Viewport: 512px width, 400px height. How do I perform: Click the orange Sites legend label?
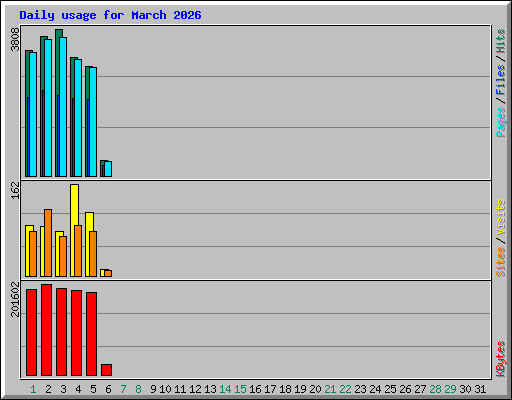click(x=500, y=262)
